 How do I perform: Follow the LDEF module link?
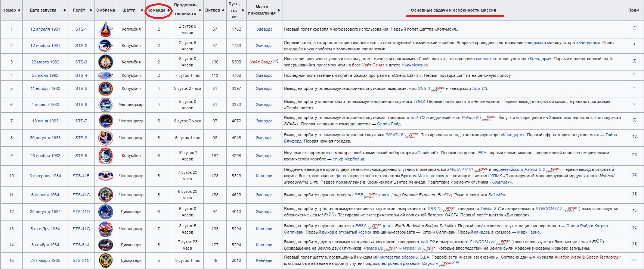(357, 195)
